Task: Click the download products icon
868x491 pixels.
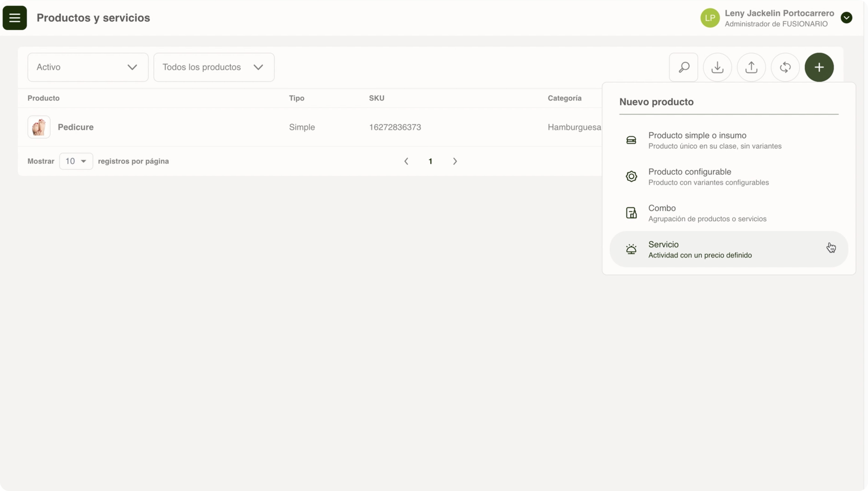Action: (x=717, y=67)
